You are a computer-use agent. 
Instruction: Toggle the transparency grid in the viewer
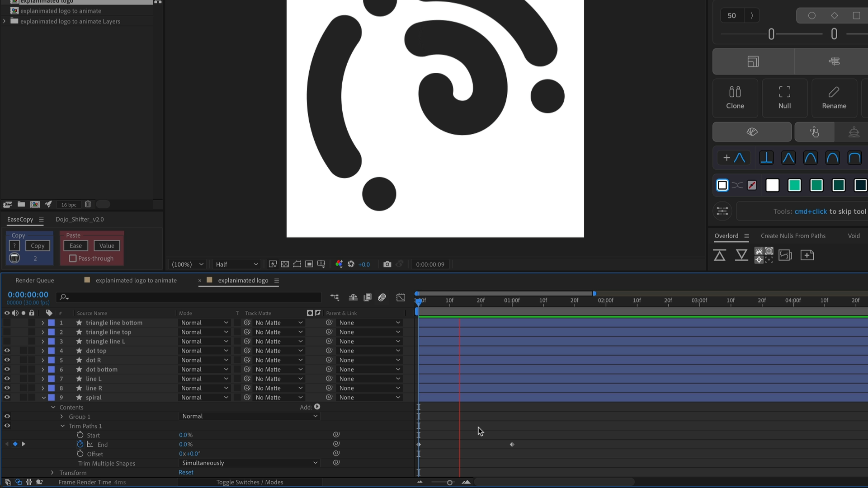tap(285, 264)
